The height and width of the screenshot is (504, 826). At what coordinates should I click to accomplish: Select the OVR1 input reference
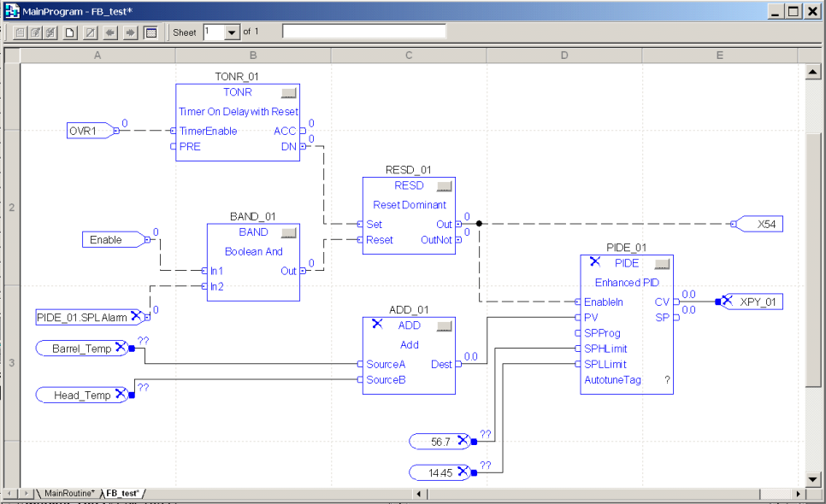point(91,131)
